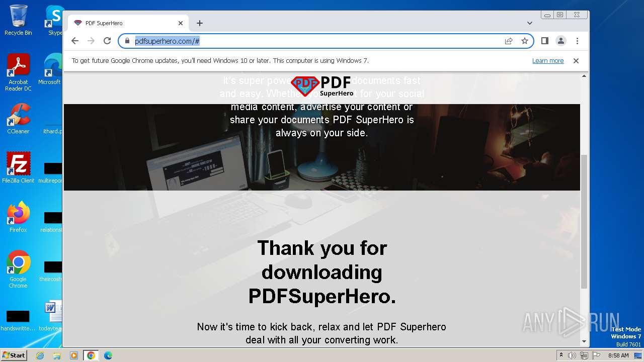Select Chrome in the taskbar

91,355
